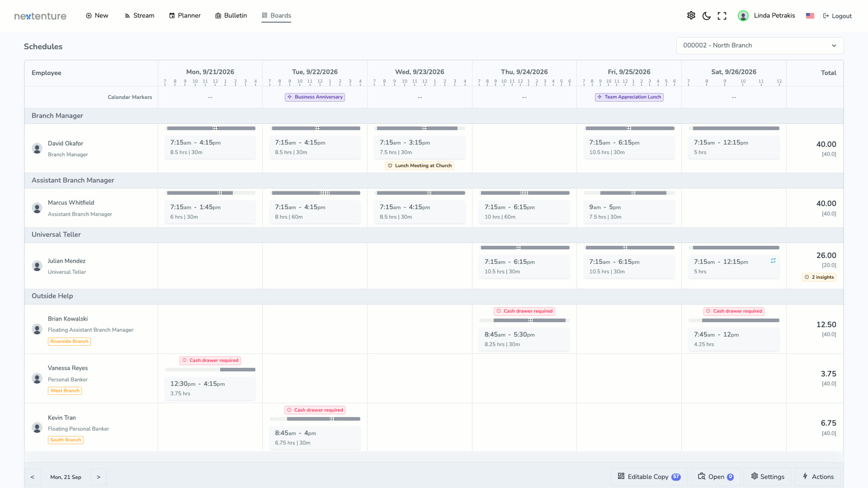Click Vanessa Reyes's avatar icon
868x488 pixels.
(37, 379)
